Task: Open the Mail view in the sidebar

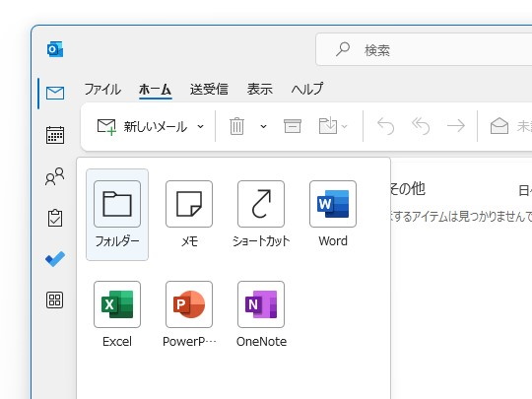Action: tap(55, 93)
